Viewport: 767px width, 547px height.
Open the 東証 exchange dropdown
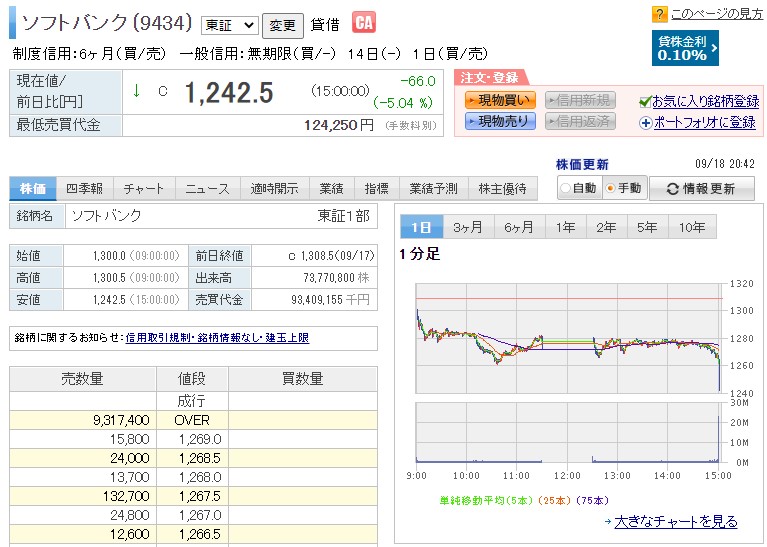229,25
